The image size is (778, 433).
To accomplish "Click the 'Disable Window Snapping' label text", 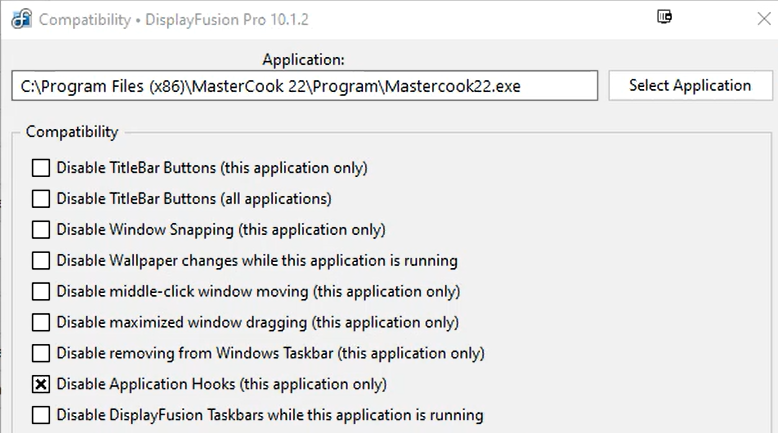I will click(145, 230).
